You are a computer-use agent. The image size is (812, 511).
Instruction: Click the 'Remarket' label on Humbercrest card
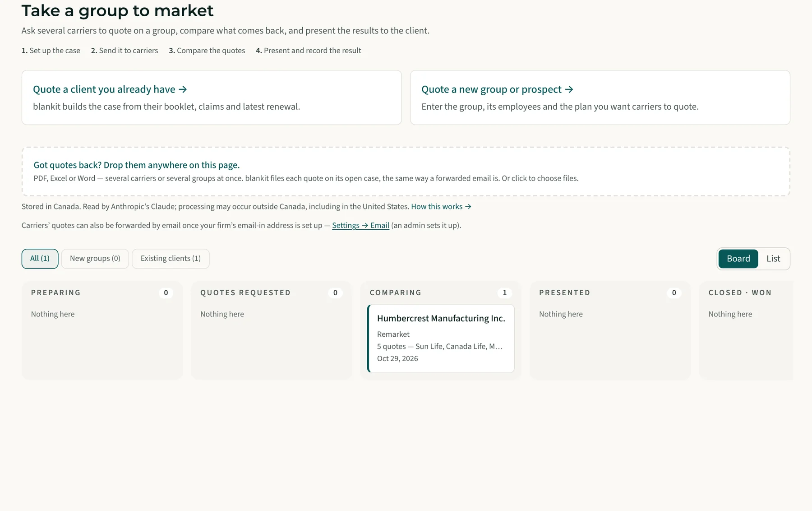(393, 334)
